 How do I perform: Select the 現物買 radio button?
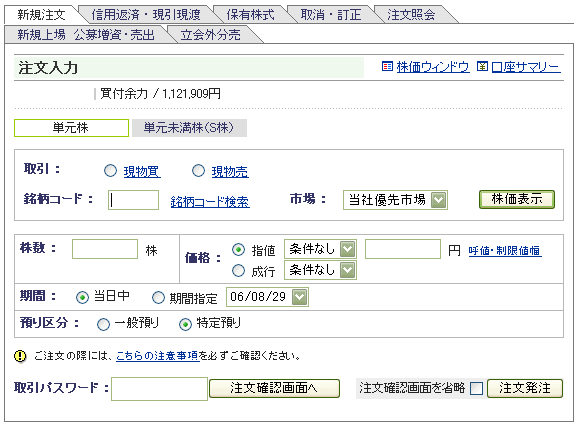pyautogui.click(x=110, y=171)
